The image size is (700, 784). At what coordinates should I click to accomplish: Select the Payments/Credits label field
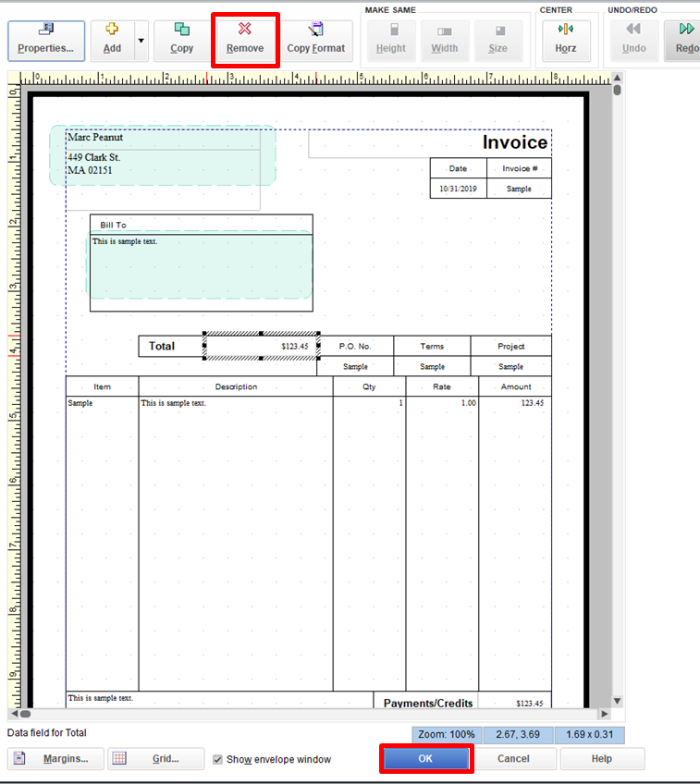point(426,701)
